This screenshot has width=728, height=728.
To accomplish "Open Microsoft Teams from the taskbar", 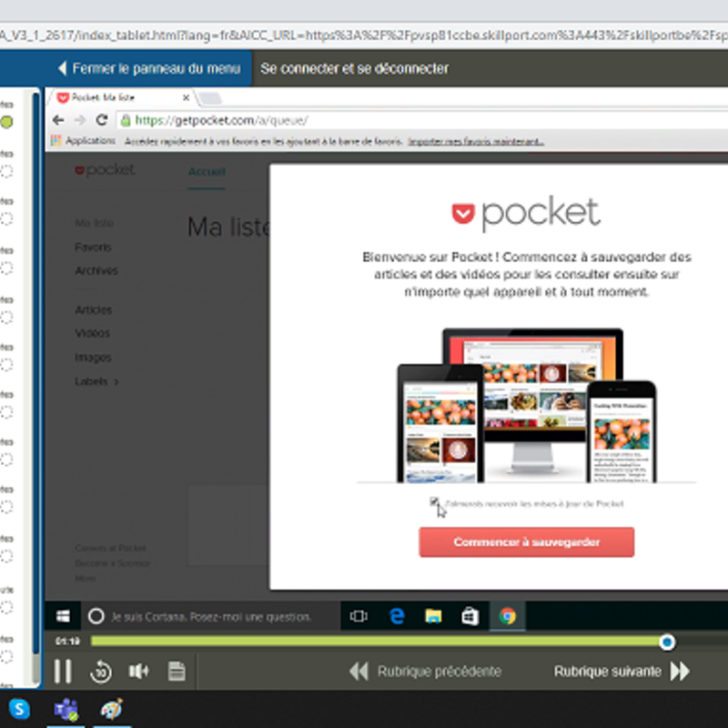I will pyautogui.click(x=66, y=710).
